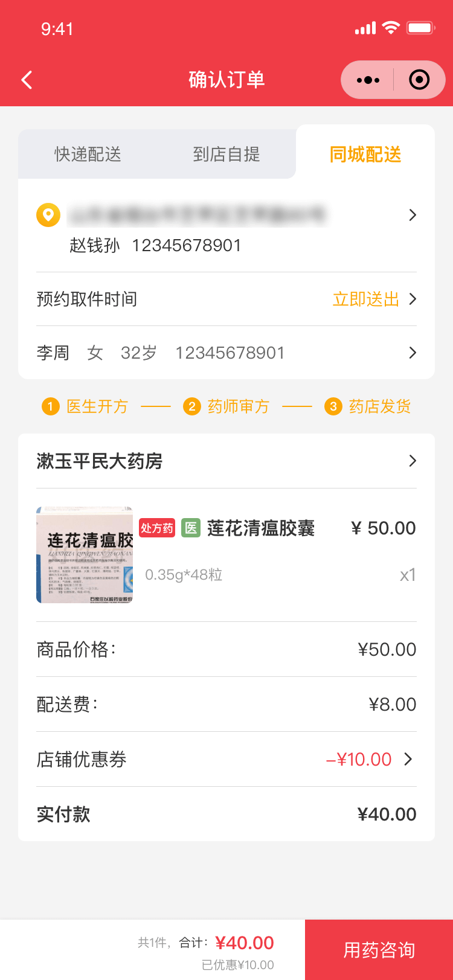Tap the mini program close target icon
This screenshot has width=453, height=980.
click(419, 80)
